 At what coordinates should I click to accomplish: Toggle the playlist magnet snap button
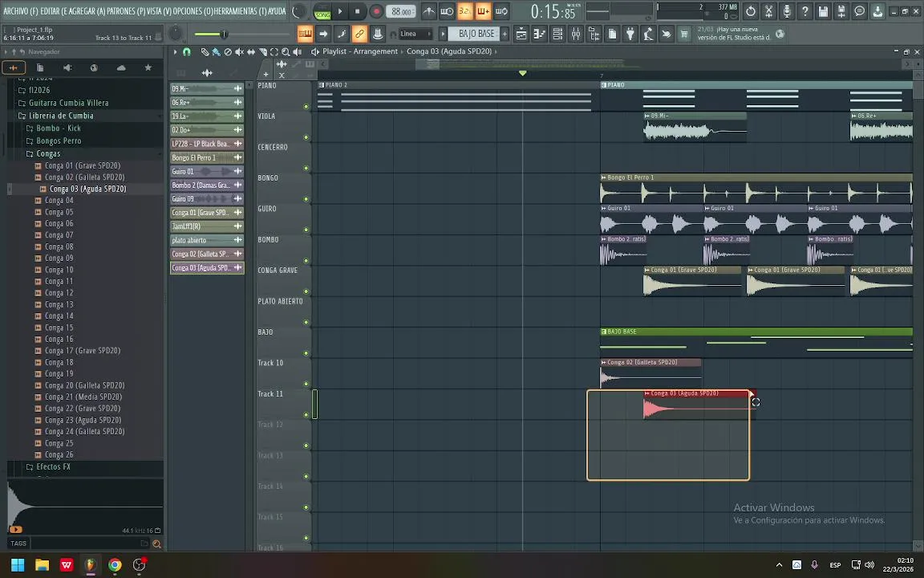coord(187,52)
